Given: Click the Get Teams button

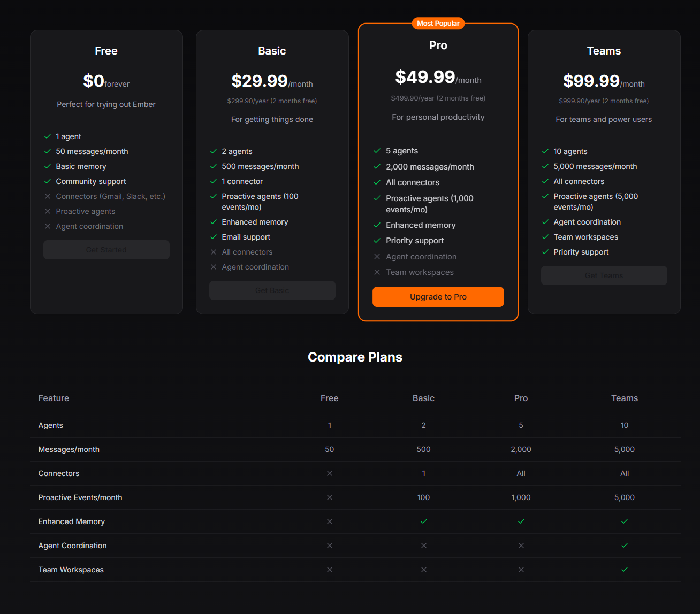Looking at the screenshot, I should [x=604, y=275].
